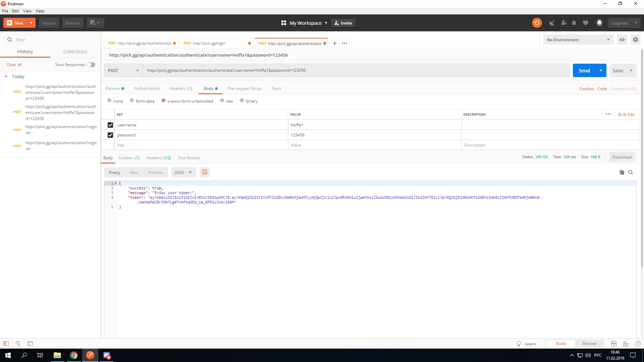
Task: Click the sidebar Filter field
Action: click(x=54, y=40)
